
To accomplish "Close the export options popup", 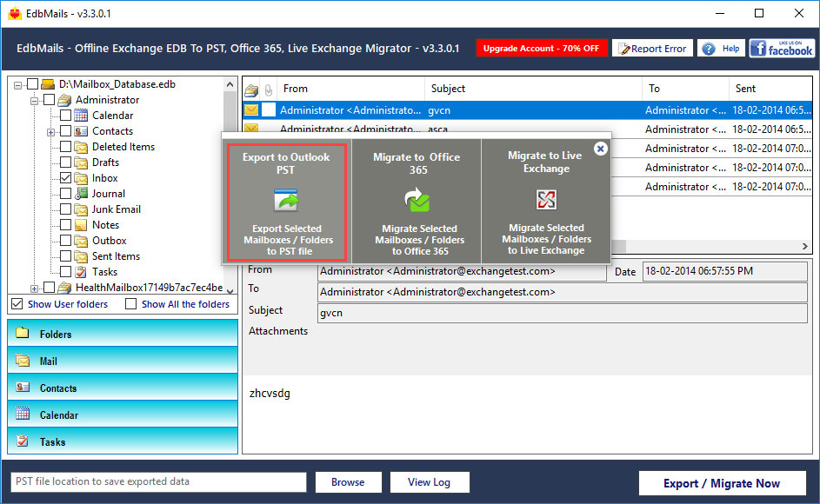I will [600, 149].
